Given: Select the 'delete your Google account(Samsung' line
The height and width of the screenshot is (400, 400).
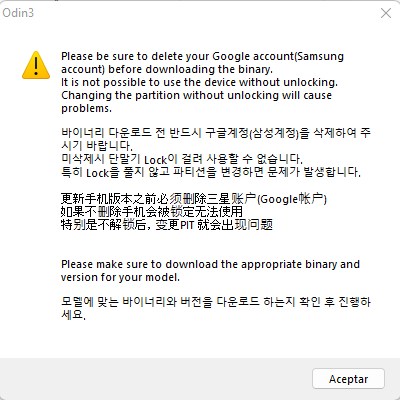Looking at the screenshot, I should [x=202, y=56].
